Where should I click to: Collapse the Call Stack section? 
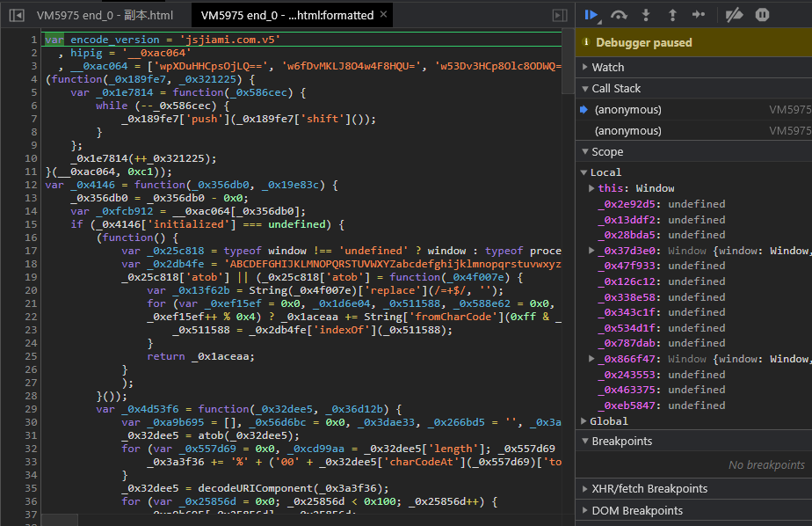click(x=616, y=88)
